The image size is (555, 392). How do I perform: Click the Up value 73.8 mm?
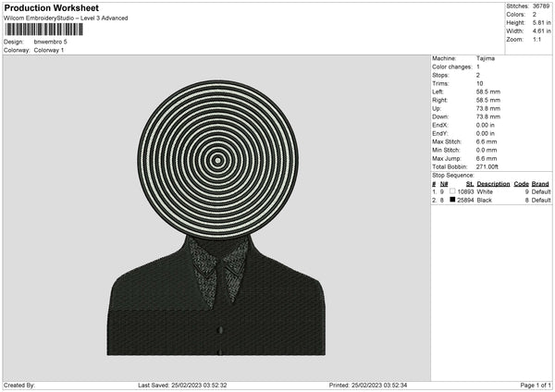488,108
